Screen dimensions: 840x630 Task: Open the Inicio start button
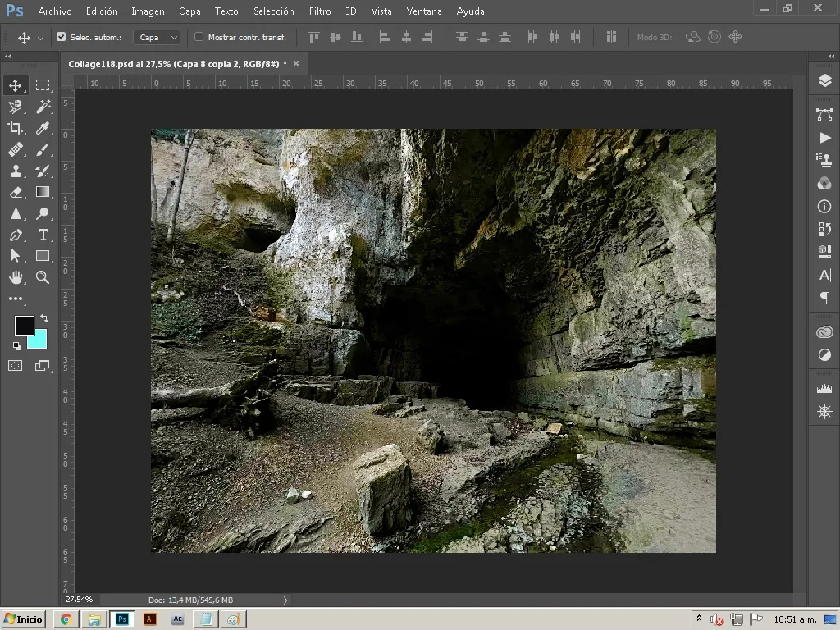(24, 619)
